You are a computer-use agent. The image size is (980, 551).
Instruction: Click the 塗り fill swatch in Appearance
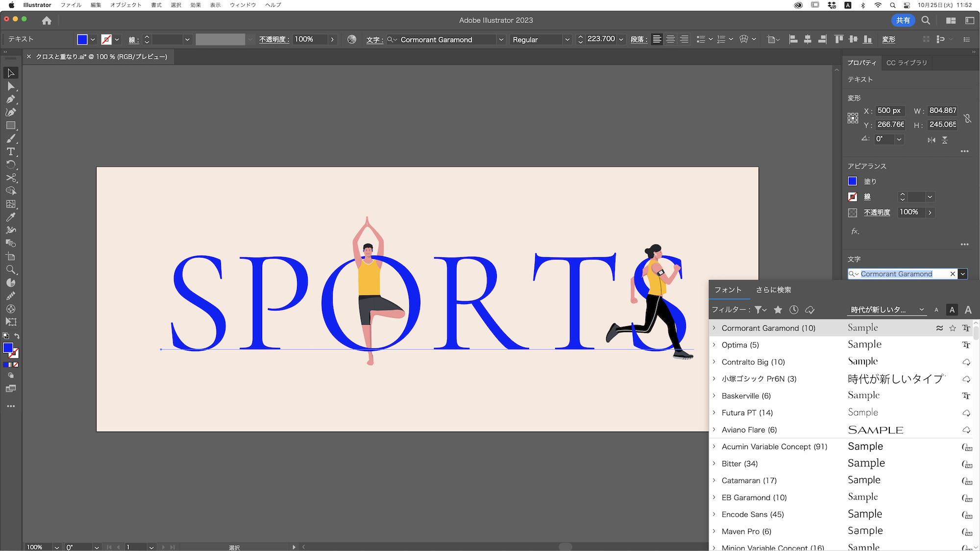(853, 181)
